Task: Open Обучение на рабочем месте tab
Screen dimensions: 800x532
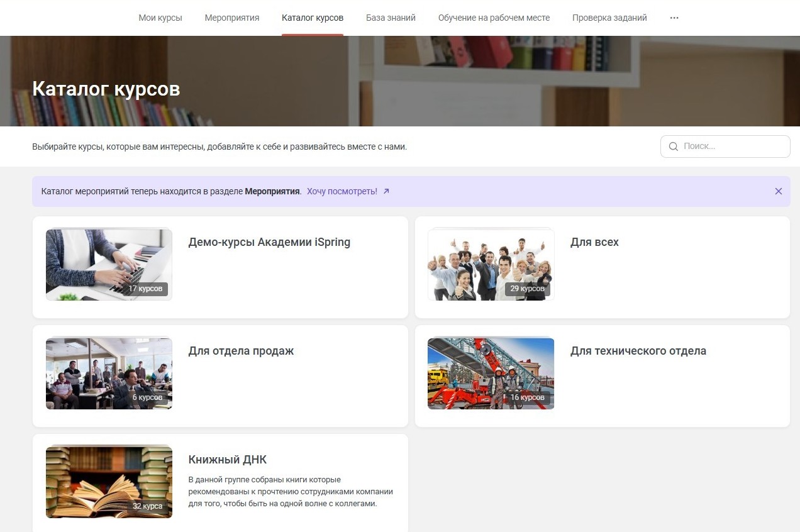Action: 494,18
